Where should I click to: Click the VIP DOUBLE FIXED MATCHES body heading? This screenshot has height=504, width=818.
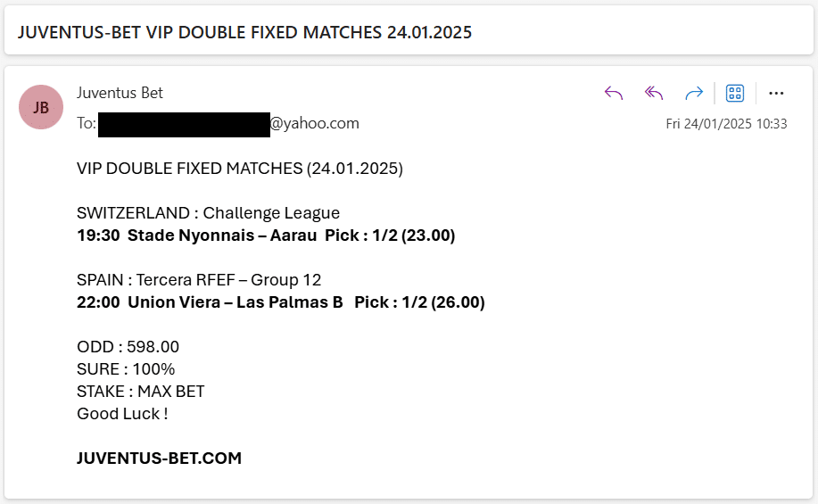[240, 169]
